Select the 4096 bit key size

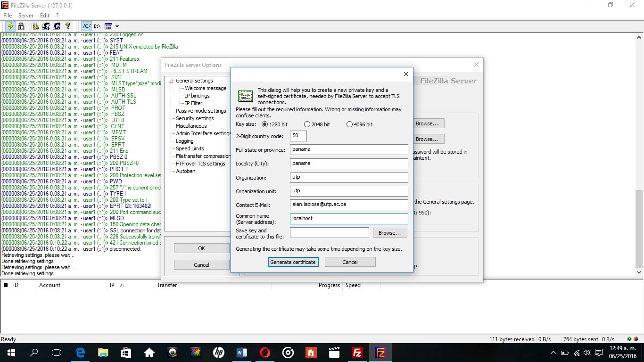tap(349, 124)
